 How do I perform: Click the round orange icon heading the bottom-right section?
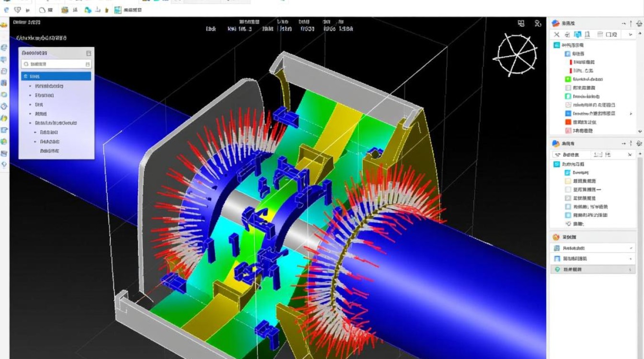click(556, 237)
